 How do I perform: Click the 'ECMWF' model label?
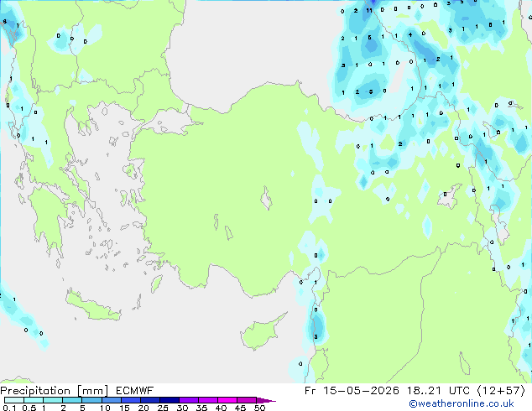click(135, 391)
